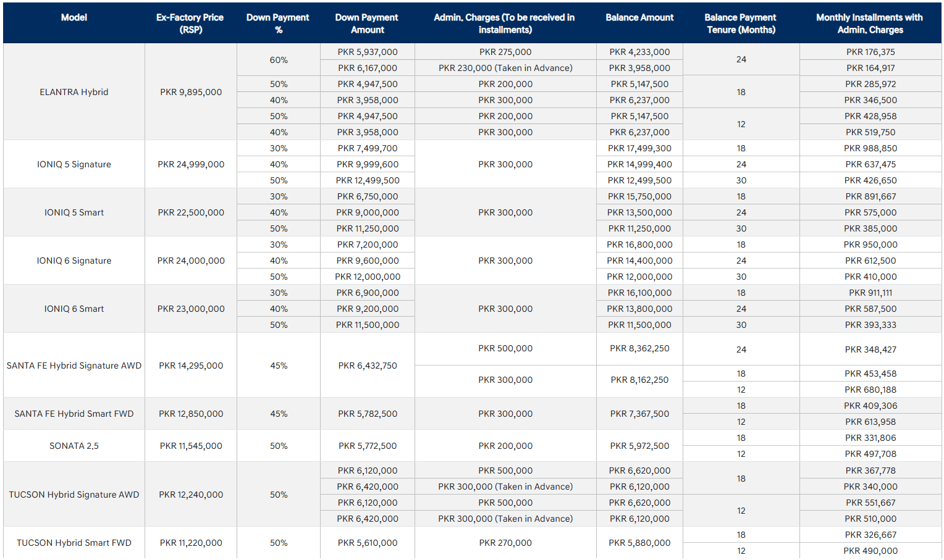Select the PKR 230,000 (Taken in Advance) cell
This screenshot has height=560, width=944.
(x=505, y=68)
